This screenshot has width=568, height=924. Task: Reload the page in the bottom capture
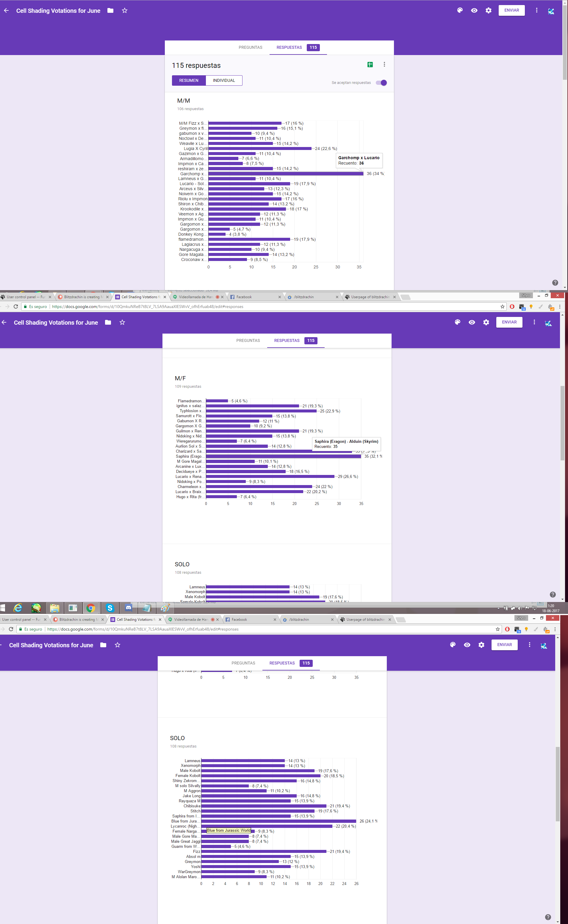[x=11, y=629]
